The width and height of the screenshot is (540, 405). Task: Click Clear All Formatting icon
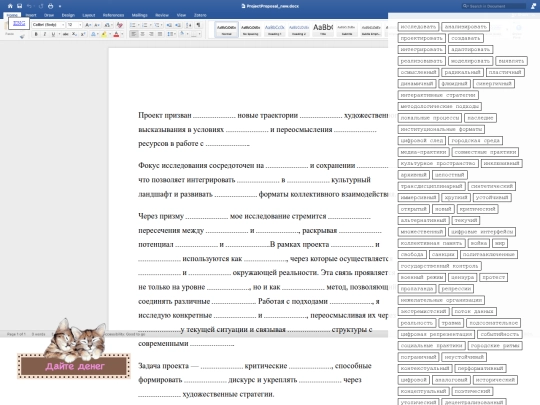120,25
